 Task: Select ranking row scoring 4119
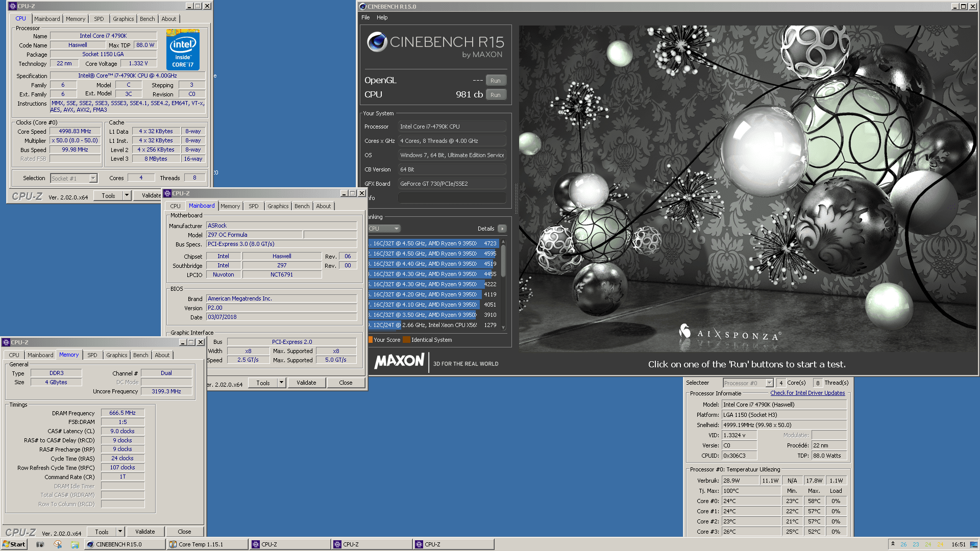pos(433,294)
